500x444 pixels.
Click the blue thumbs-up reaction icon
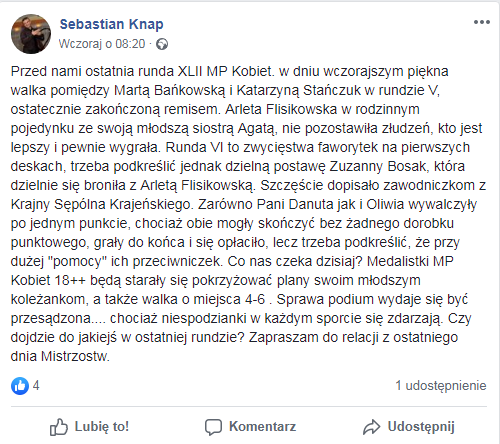pos(20,386)
